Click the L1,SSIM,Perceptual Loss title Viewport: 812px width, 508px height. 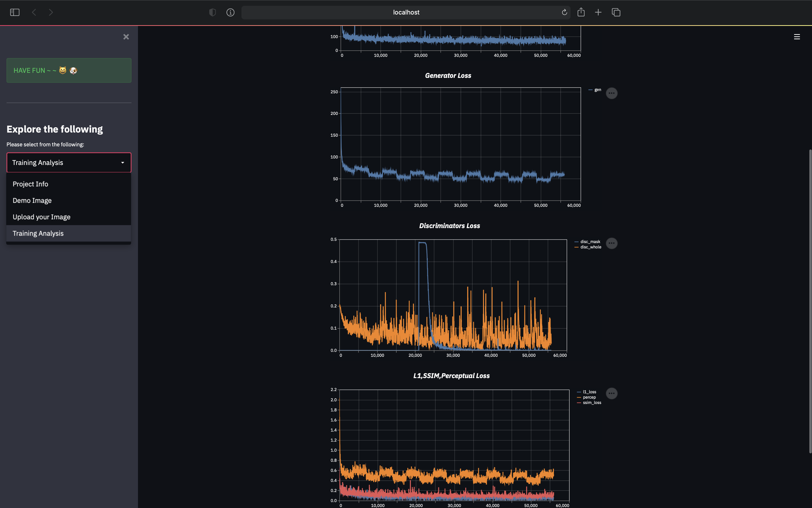(451, 376)
